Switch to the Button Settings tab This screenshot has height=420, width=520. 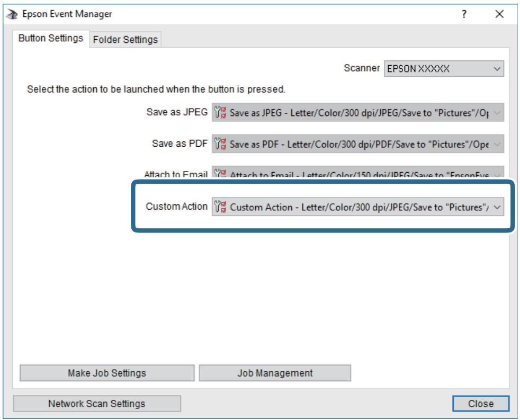[51, 38]
